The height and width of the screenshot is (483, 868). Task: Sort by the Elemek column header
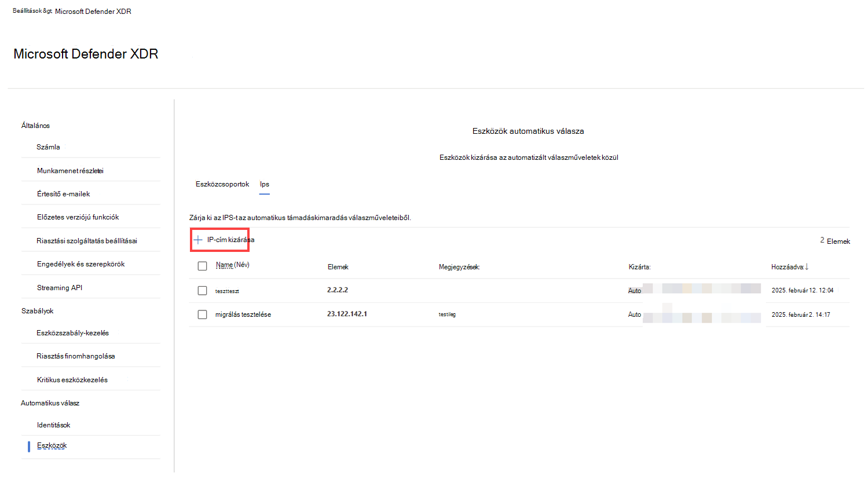tap(338, 267)
